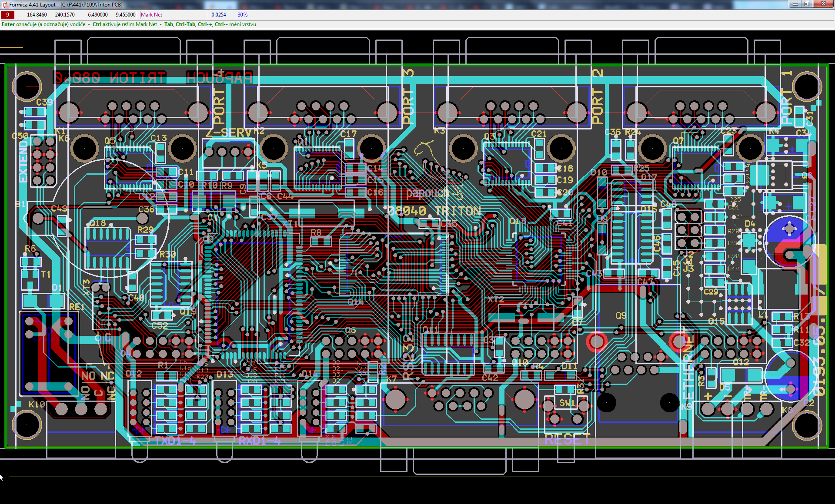Screen dimensions: 835x504
Task: Click the RESET silkscreen label
Action: 567,440
